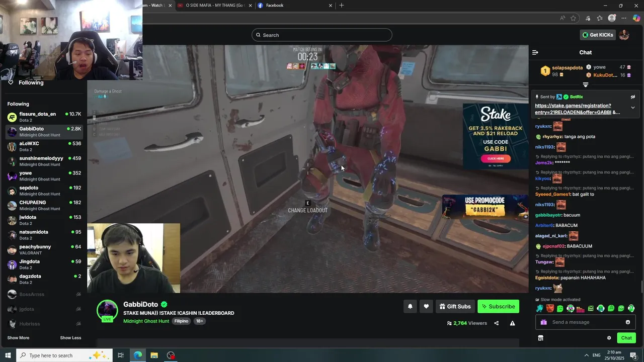The width and height of the screenshot is (644, 362).
Task: Open browser profile icon
Action: [x=612, y=18]
